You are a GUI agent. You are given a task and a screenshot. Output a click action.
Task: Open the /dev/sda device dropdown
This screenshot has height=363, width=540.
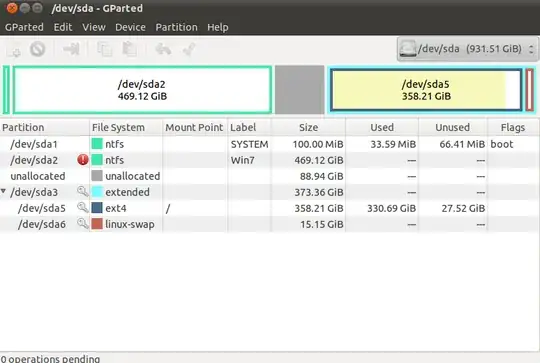(x=468, y=49)
